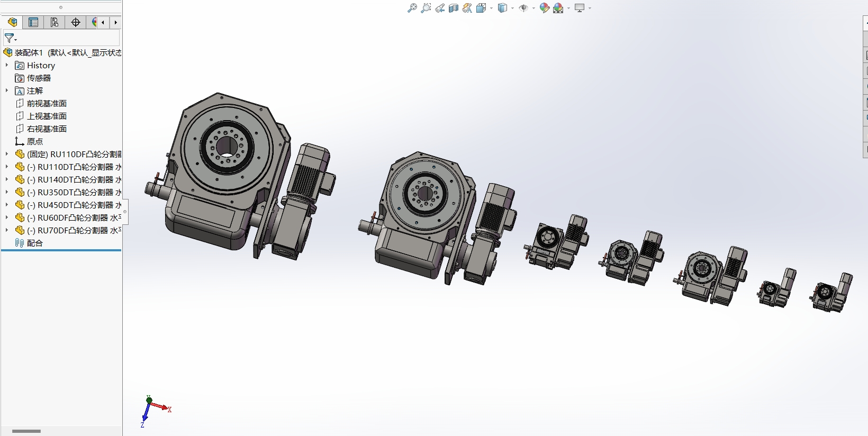The width and height of the screenshot is (868, 436).
Task: Click the View Settings monitor icon
Action: pyautogui.click(x=580, y=8)
